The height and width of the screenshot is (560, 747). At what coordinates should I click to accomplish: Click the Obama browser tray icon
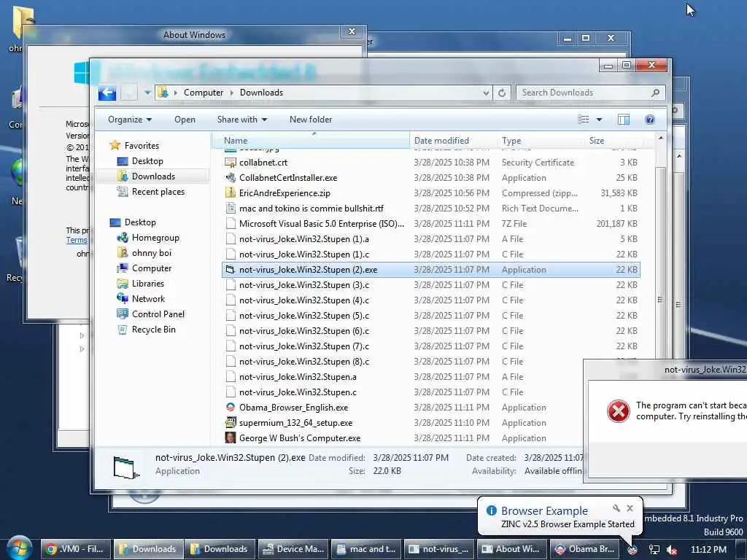(632, 550)
